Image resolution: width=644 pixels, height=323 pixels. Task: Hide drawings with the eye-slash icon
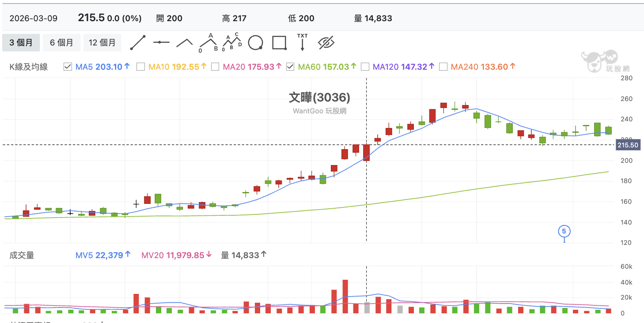point(326,42)
